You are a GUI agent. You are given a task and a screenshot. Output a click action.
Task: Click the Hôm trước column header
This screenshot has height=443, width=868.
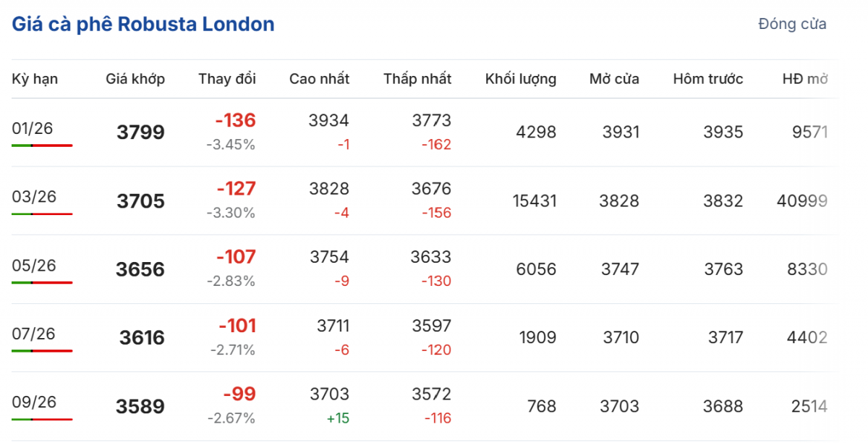707,79
